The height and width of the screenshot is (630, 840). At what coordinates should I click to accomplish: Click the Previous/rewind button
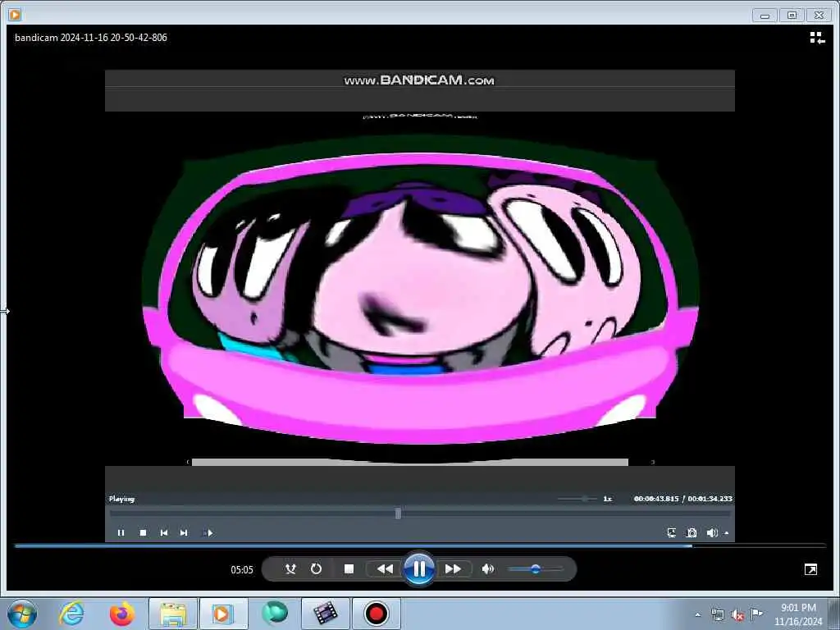(385, 569)
